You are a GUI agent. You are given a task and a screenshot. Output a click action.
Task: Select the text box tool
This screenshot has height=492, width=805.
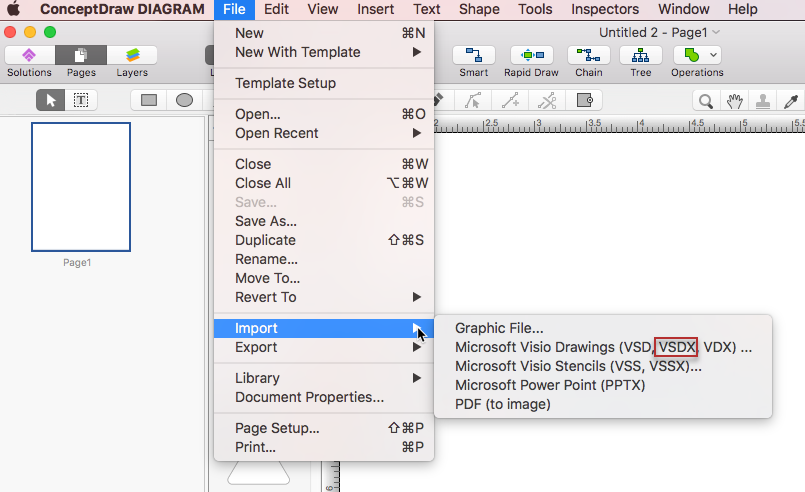(81, 100)
